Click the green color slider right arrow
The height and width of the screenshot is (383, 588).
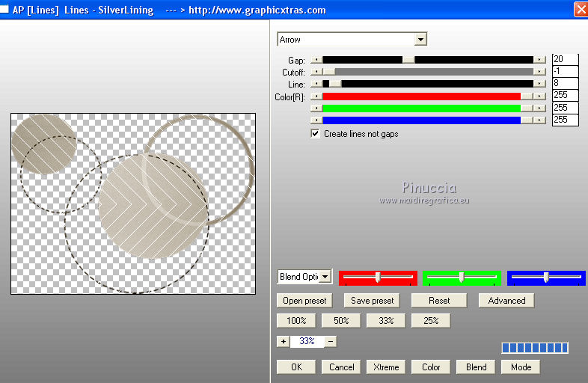(x=539, y=108)
